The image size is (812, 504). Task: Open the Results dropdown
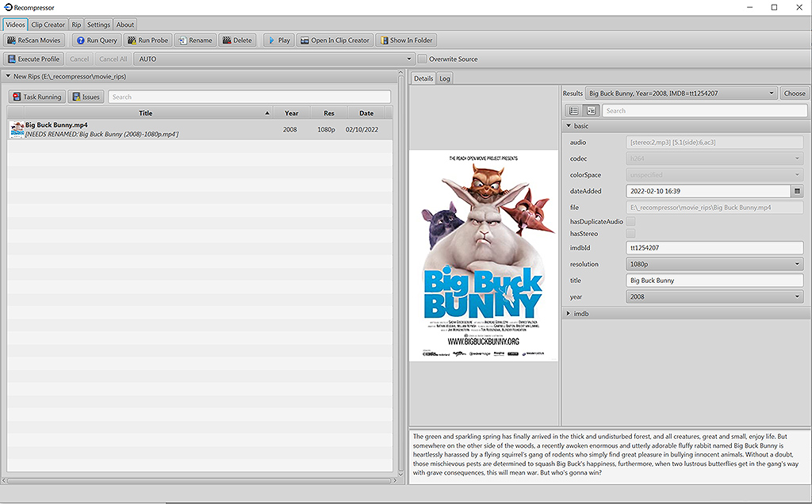click(x=681, y=94)
